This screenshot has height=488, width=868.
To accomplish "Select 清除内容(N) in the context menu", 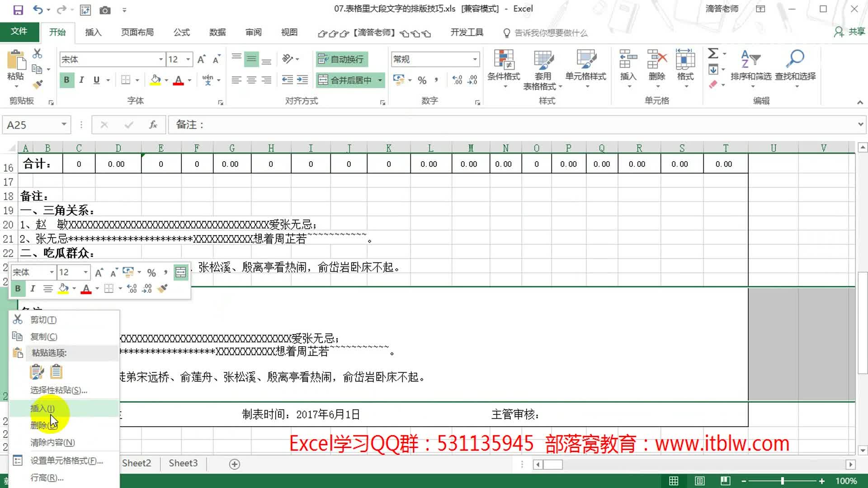I will coord(64,442).
